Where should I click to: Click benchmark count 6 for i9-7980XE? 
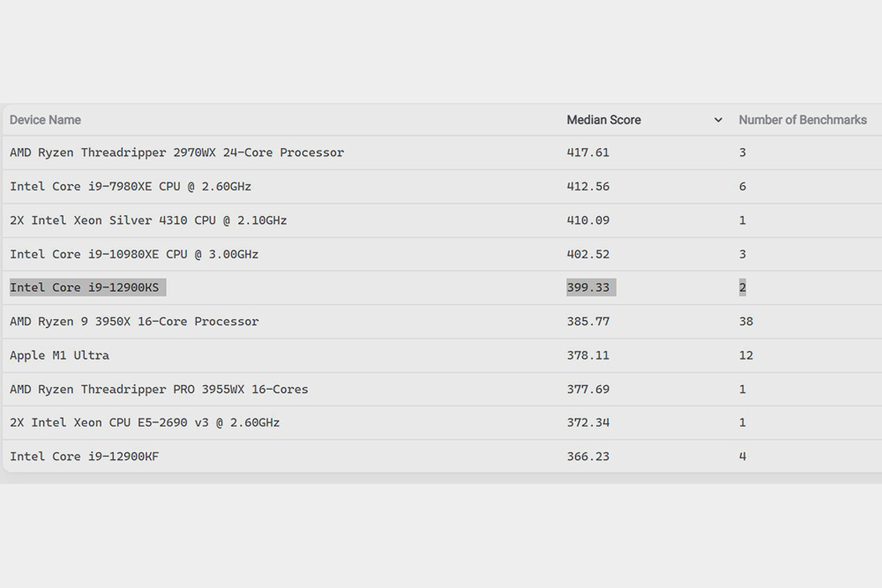[x=743, y=186]
